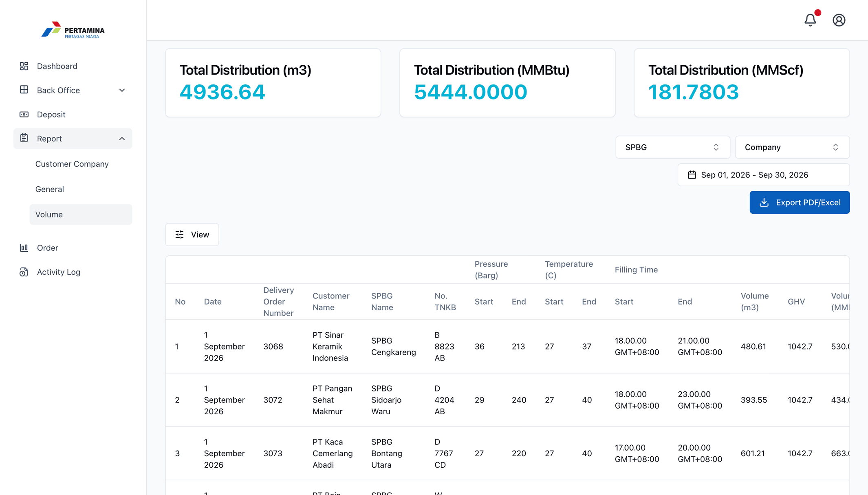Screen dimensions: 868x495
Task: Click the Pressure (Barg) group header
Action: click(x=491, y=270)
